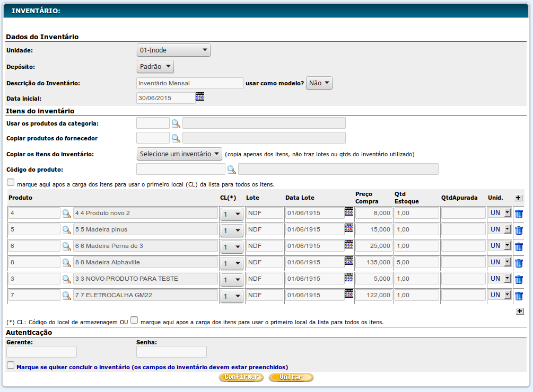Enable first local (CL) checkbox above table
This screenshot has width=533, height=392.
click(x=11, y=183)
